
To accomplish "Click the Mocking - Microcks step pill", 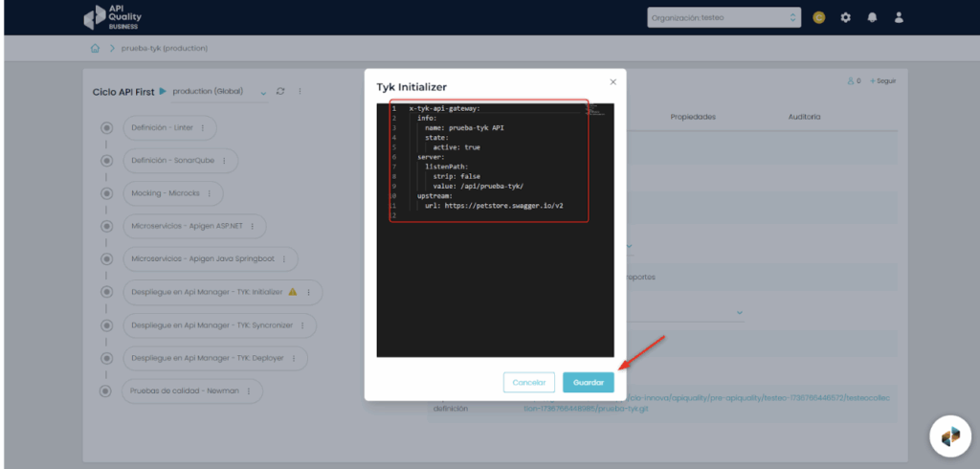I will point(173,193).
